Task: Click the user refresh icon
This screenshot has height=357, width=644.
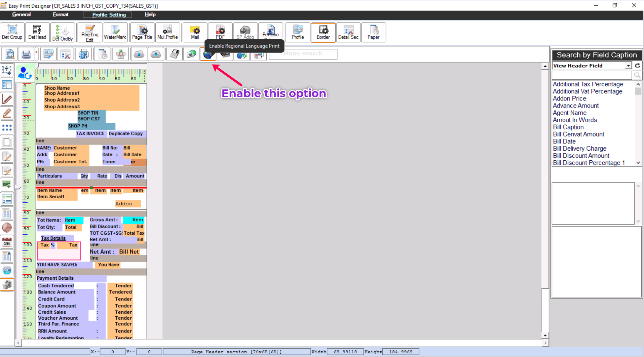Action: [25, 73]
